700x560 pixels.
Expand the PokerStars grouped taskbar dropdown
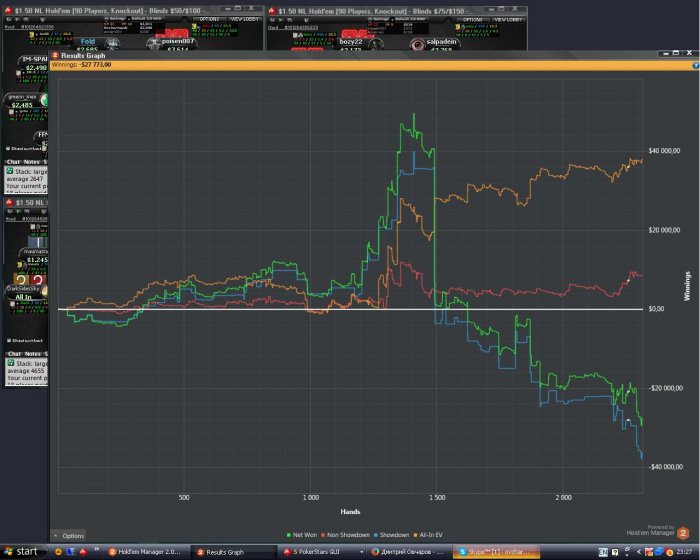(361, 552)
